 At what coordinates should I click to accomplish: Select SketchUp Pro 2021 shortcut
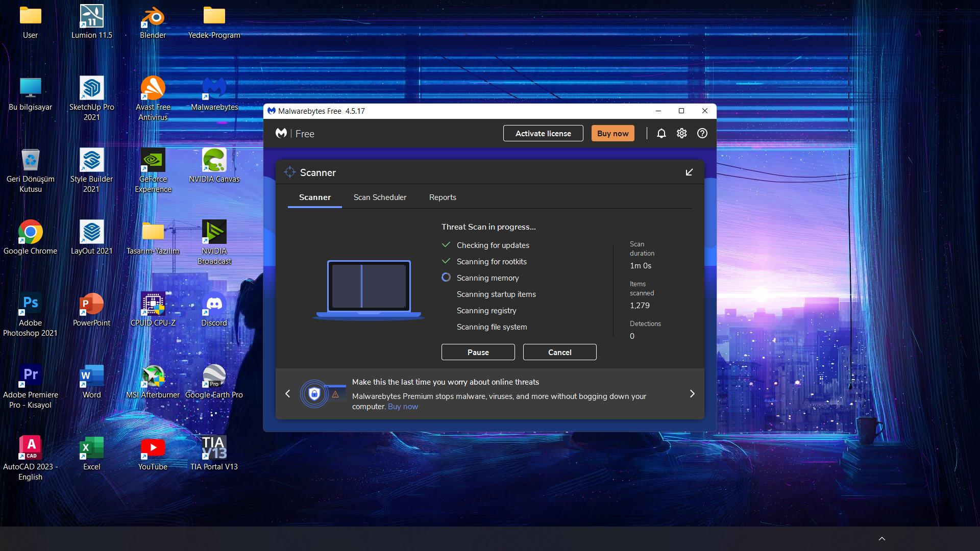coord(92,99)
